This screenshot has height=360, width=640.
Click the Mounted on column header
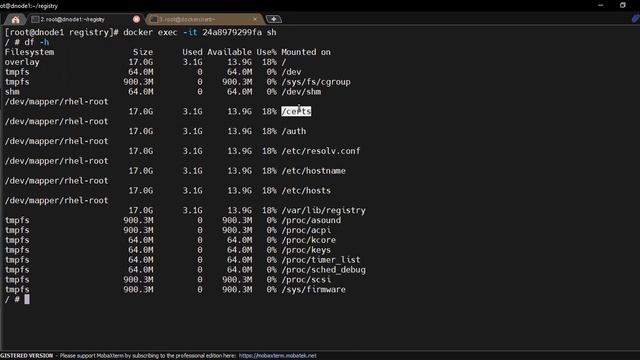coord(306,52)
